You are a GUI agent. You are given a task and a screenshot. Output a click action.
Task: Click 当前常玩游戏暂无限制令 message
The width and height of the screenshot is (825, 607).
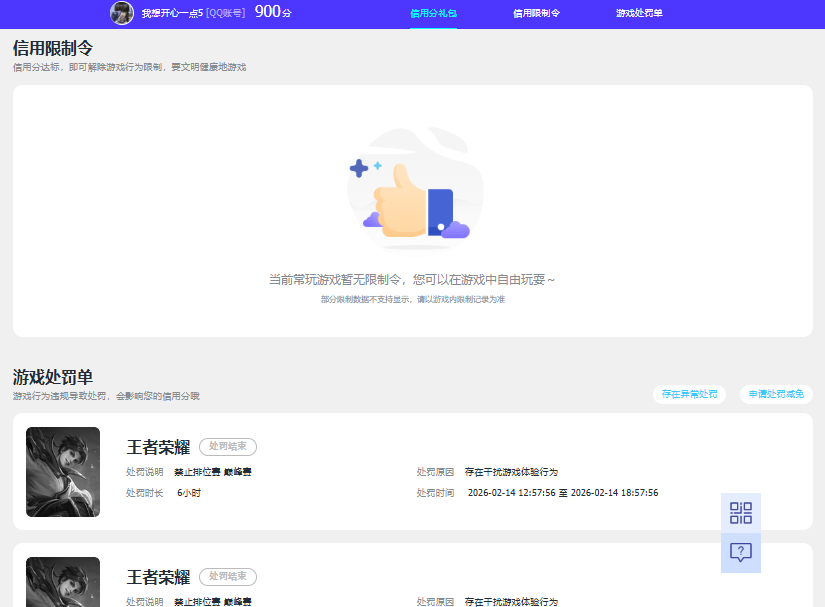tap(411, 279)
